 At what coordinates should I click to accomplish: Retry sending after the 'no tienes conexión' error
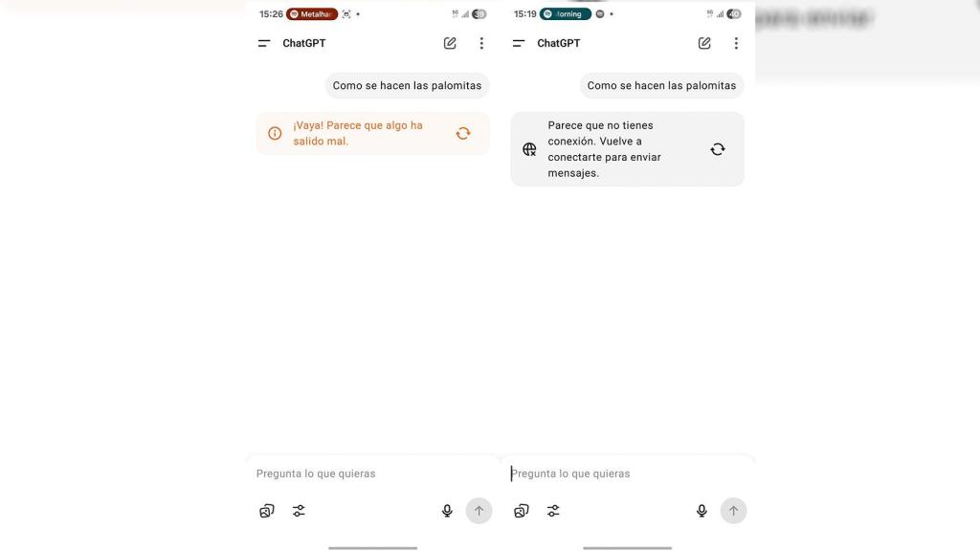(x=718, y=149)
